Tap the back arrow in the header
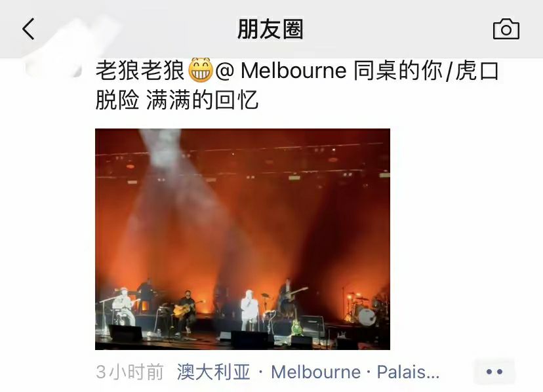The width and height of the screenshot is (543, 392). point(28,29)
